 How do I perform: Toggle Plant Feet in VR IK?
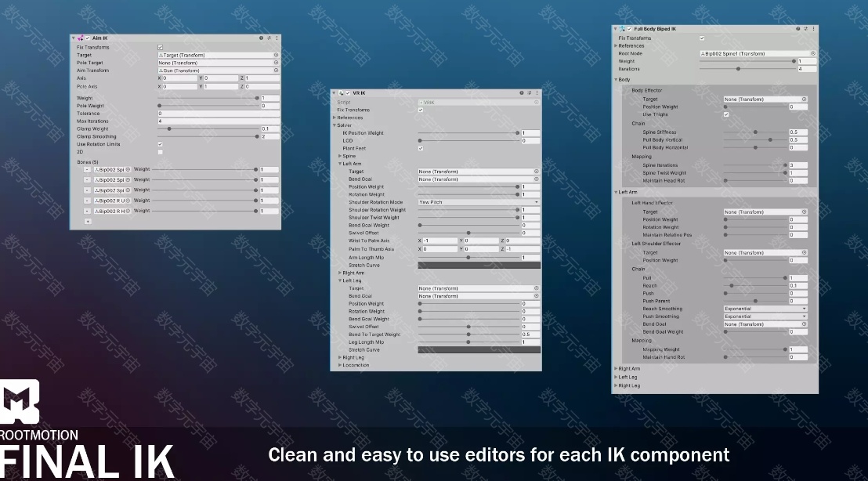coord(421,148)
